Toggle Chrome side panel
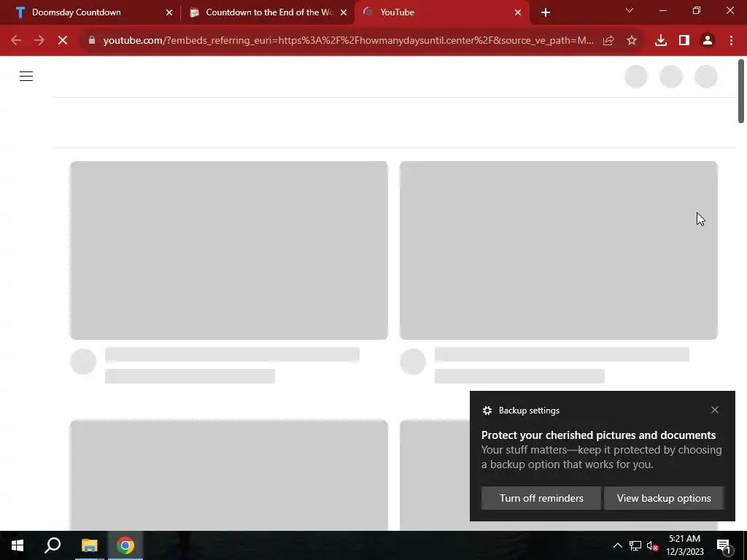 tap(684, 41)
